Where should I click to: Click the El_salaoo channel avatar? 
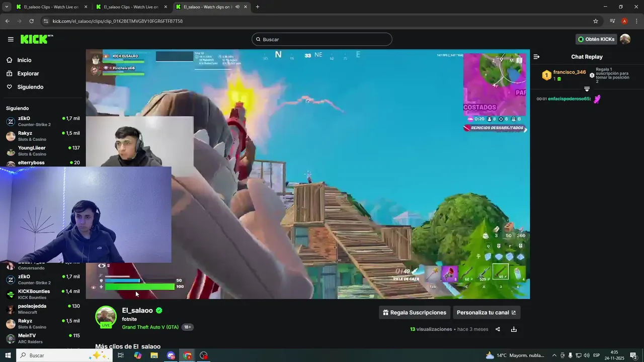pos(106,317)
